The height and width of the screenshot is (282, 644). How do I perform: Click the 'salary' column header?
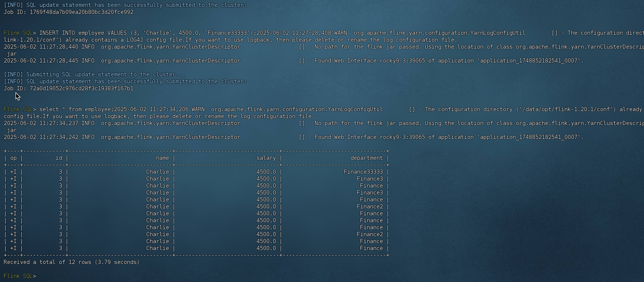(266, 158)
